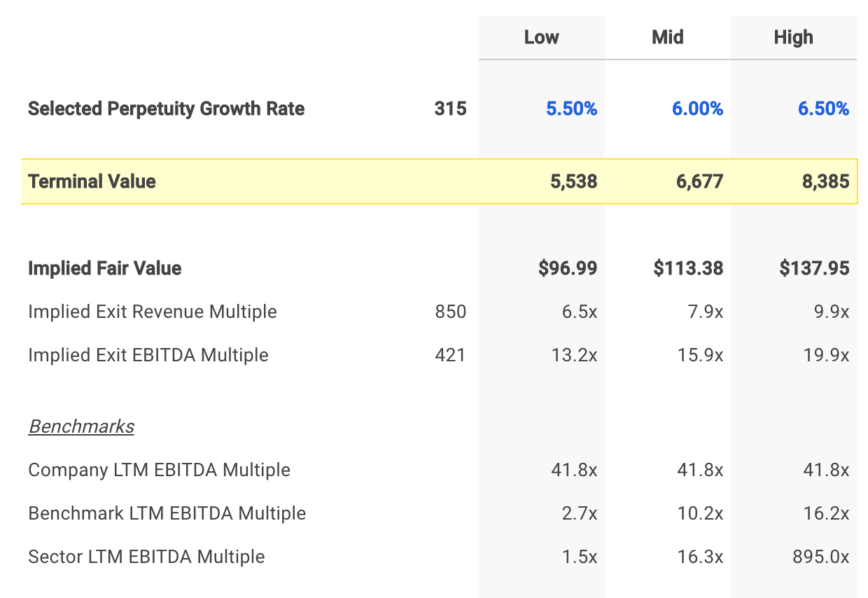Click the Low perpetuity growth rate 5.50%
This screenshot has height=598, width=868.
[571, 109]
